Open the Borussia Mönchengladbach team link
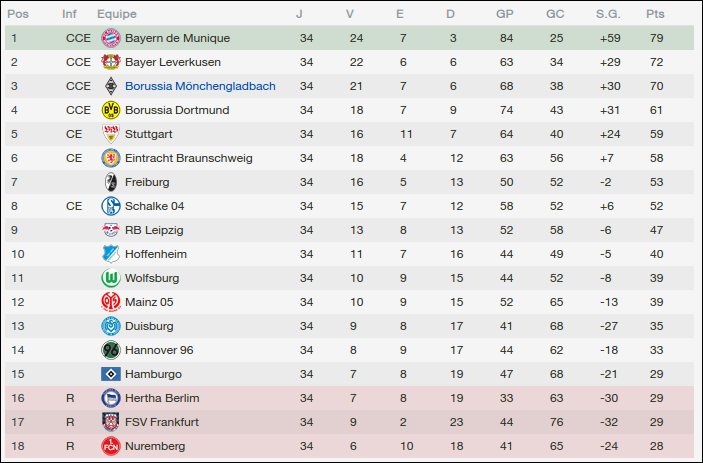703x463 pixels. coord(200,86)
